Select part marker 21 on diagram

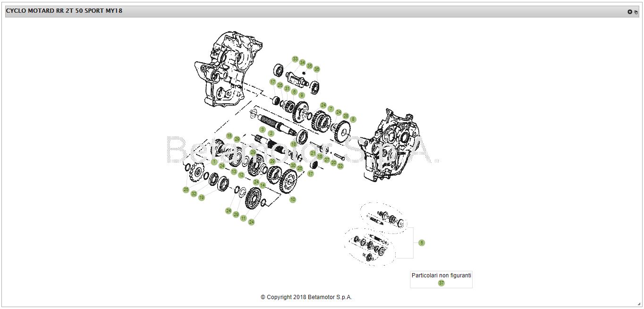[313, 153]
